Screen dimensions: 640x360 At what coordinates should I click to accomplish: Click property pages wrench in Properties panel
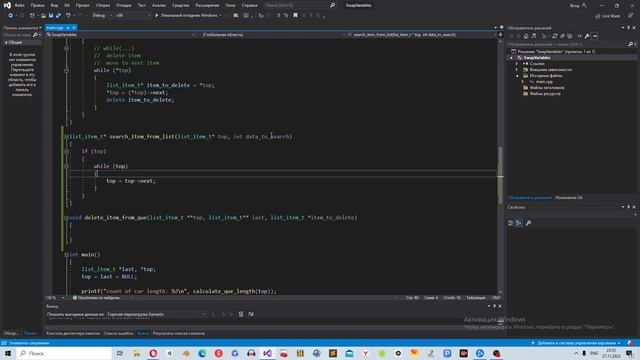click(529, 223)
